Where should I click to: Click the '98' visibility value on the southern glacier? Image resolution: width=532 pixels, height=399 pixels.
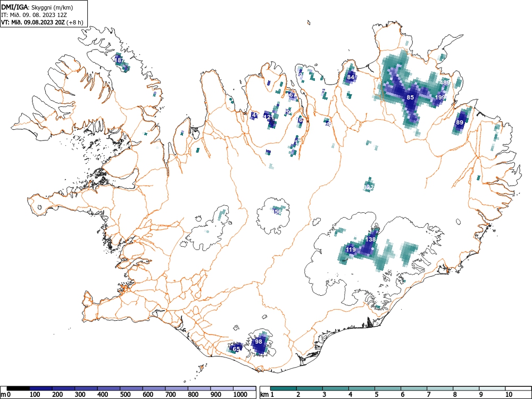pos(259,342)
